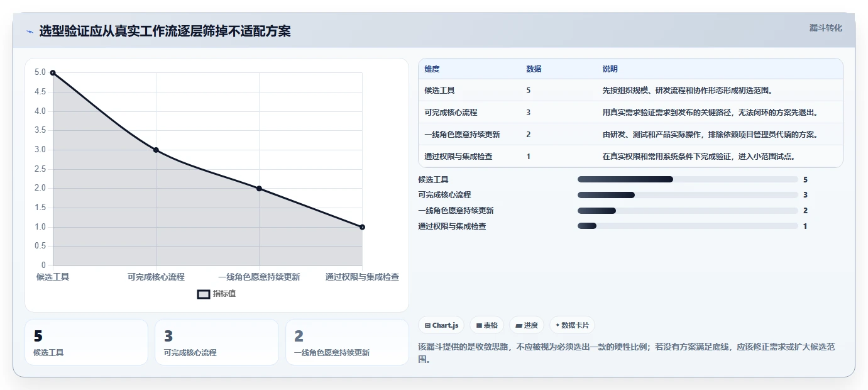Viewport: 868px width, 390px height.
Task: Click the blue icon beside the slide title
Action: tap(30, 31)
